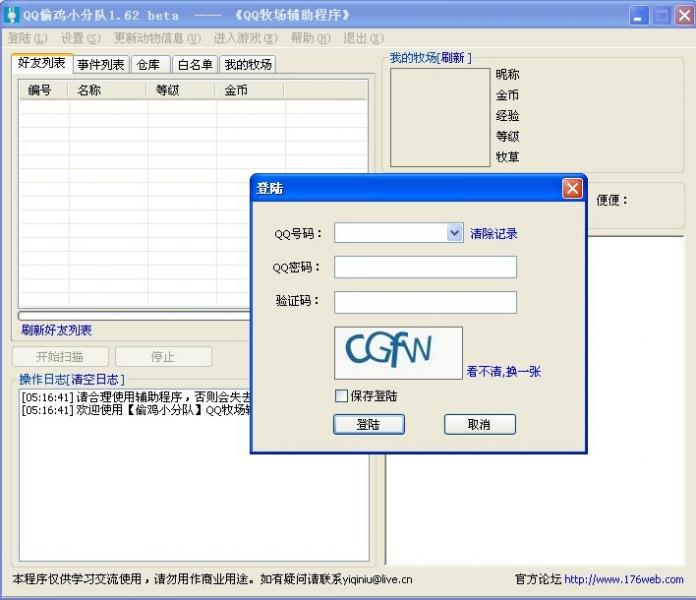Click the 便便: label

click(612, 200)
